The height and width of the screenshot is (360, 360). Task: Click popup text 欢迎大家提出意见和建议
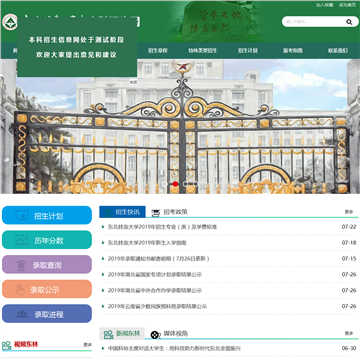coord(76,55)
